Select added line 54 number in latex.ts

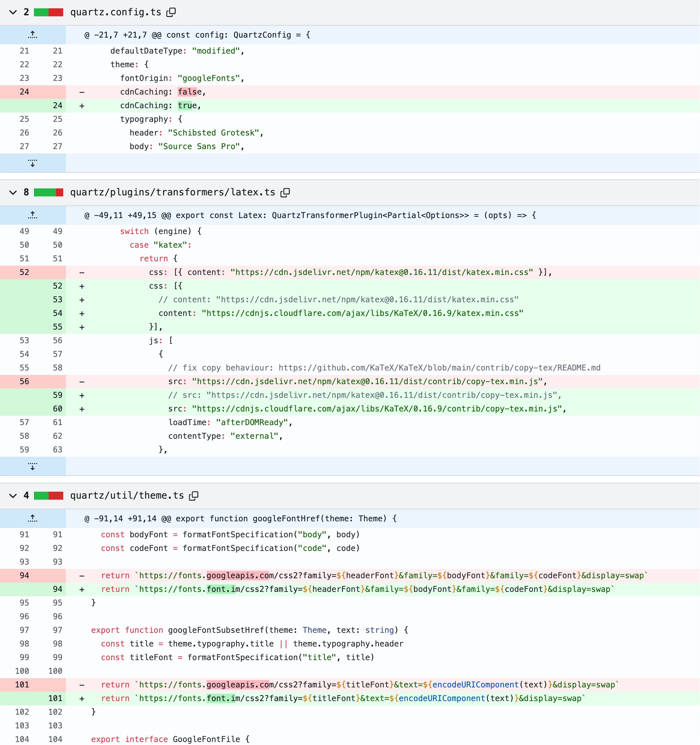click(57, 313)
